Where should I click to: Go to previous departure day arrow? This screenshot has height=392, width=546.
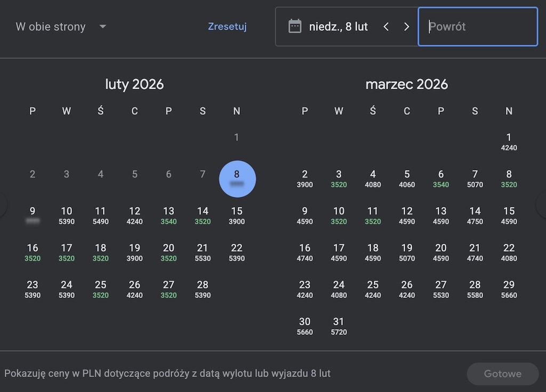click(386, 27)
